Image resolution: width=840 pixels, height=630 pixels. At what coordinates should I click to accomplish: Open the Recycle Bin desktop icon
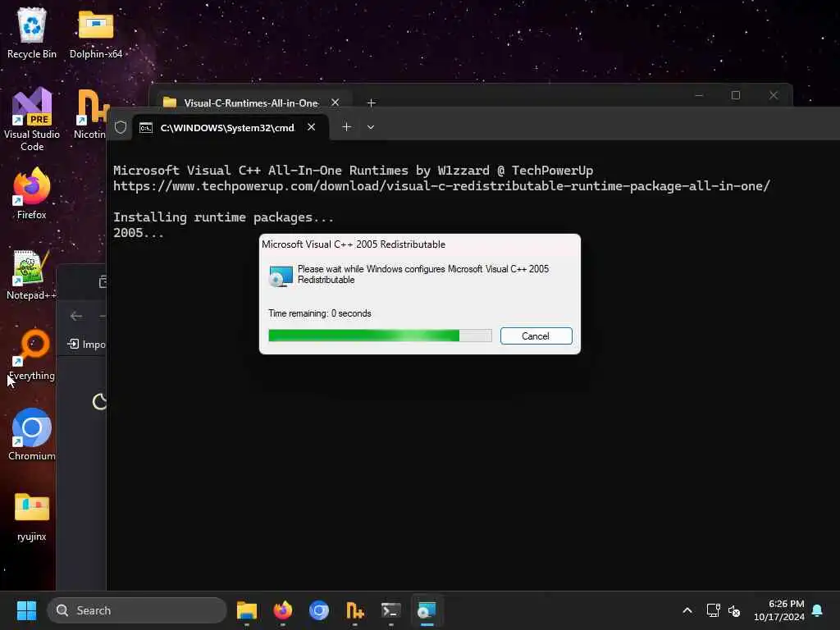32,32
